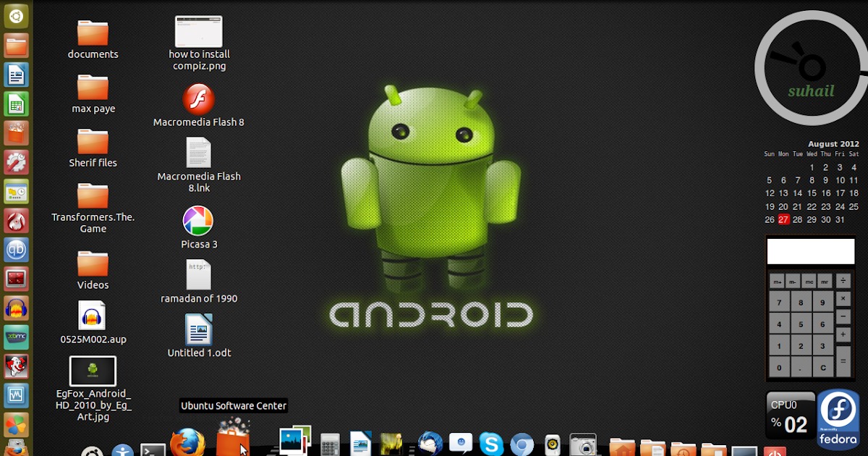
Task: Click the mr memory recall button
Action: pos(825,281)
